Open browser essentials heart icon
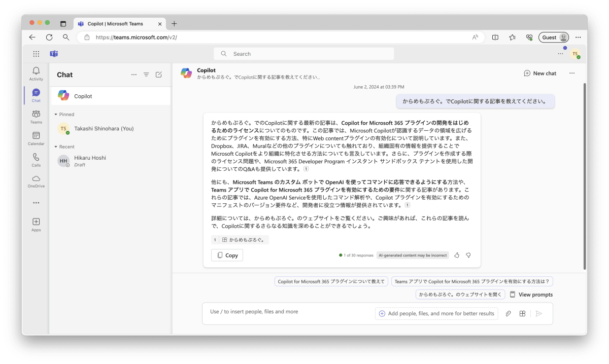 (x=529, y=37)
